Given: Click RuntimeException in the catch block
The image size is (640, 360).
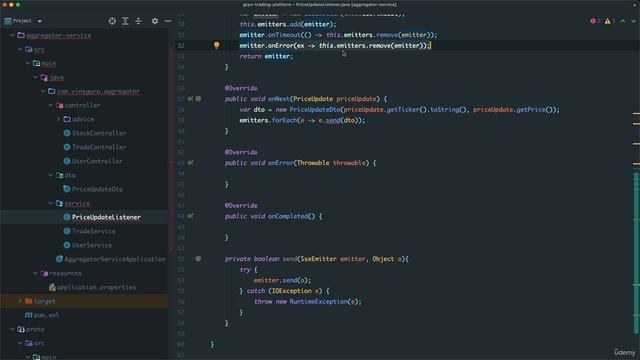Looking at the screenshot, I should point(318,302).
